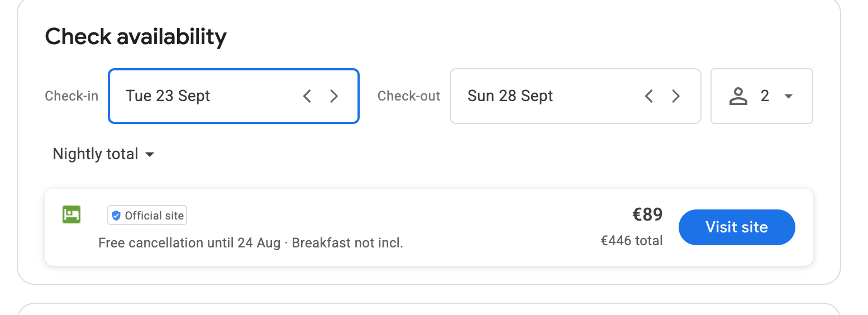This screenshot has height=315, width=868.
Task: Click the green hotel bed icon
Action: coord(71,214)
